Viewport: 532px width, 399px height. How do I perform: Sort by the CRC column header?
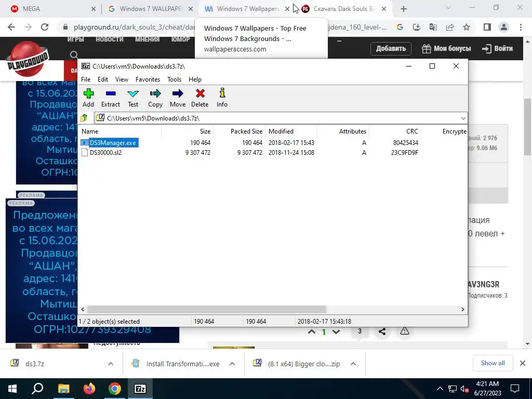[x=395, y=131]
